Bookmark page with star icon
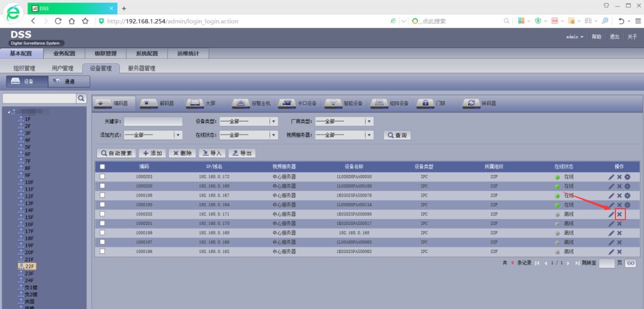 (x=85, y=21)
